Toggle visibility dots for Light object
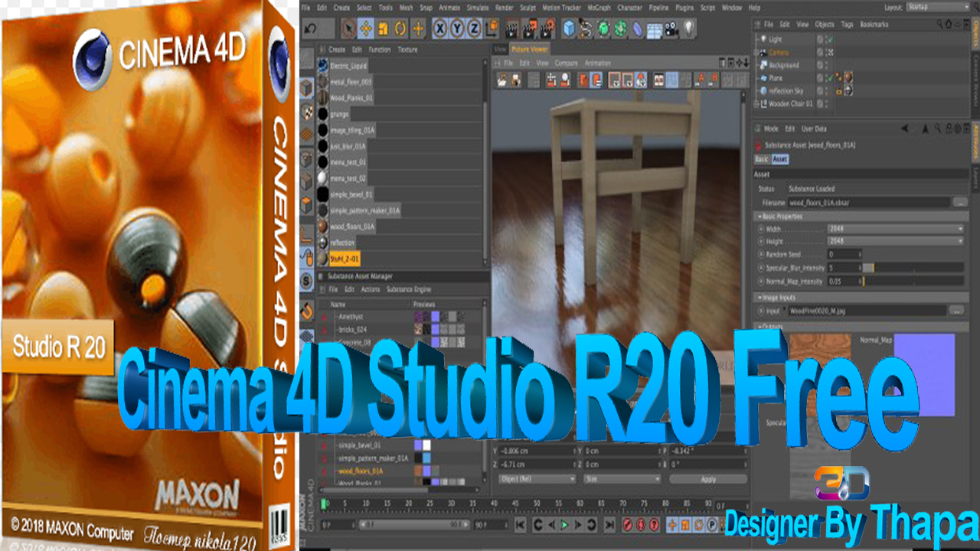Screen dimensions: 980x551 click(826, 39)
